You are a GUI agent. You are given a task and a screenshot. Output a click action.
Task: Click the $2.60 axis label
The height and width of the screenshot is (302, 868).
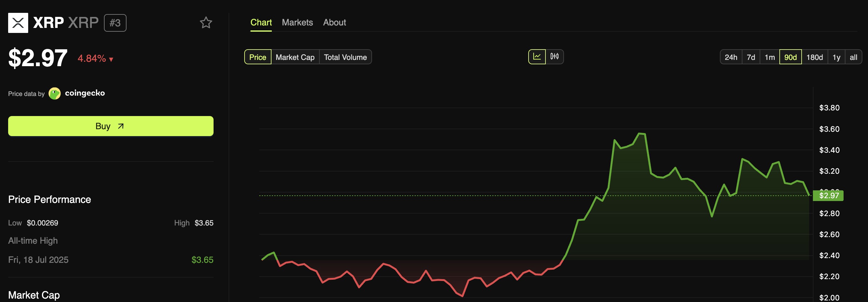coord(829,234)
